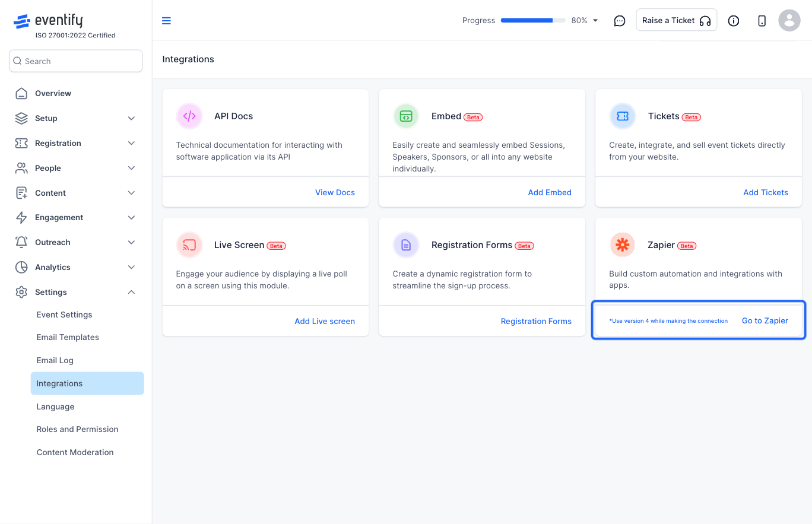Screen dimensions: 812x524
Task: Open Roles and Permission in sidebar
Action: pyautogui.click(x=77, y=429)
